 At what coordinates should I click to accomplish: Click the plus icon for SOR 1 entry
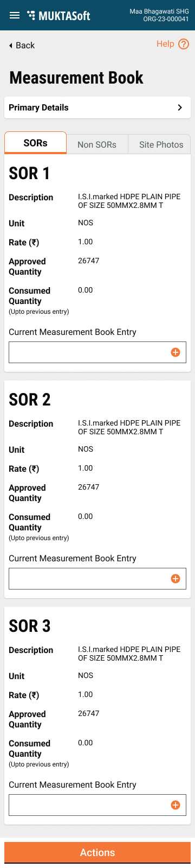pyautogui.click(x=175, y=352)
